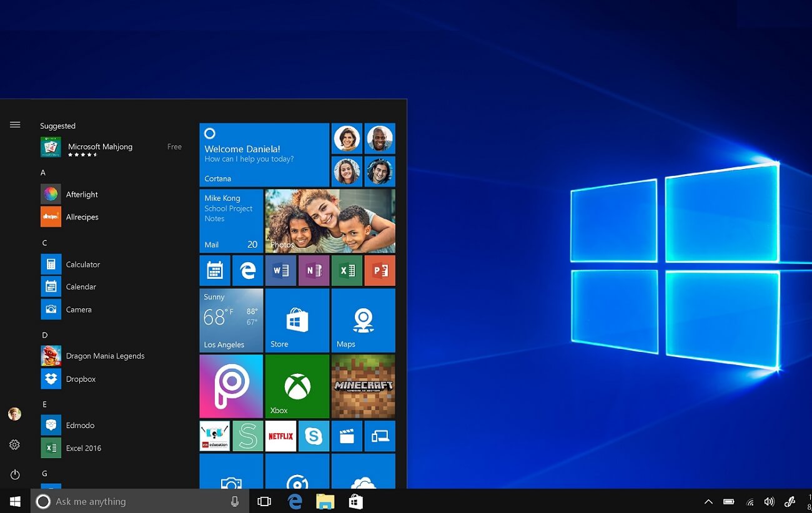Open the Store tile

(297, 320)
